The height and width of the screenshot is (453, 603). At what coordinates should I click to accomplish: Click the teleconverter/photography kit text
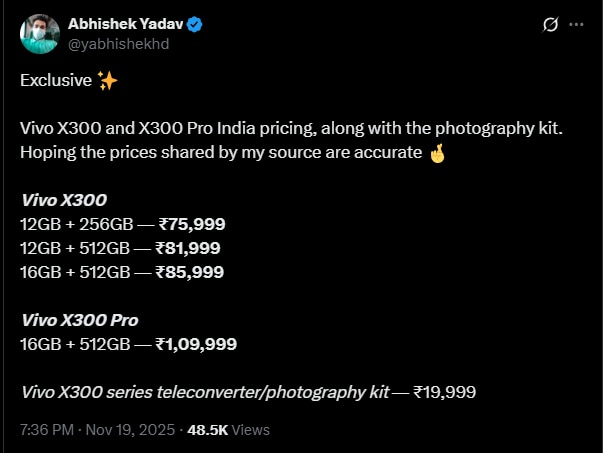[276, 392]
